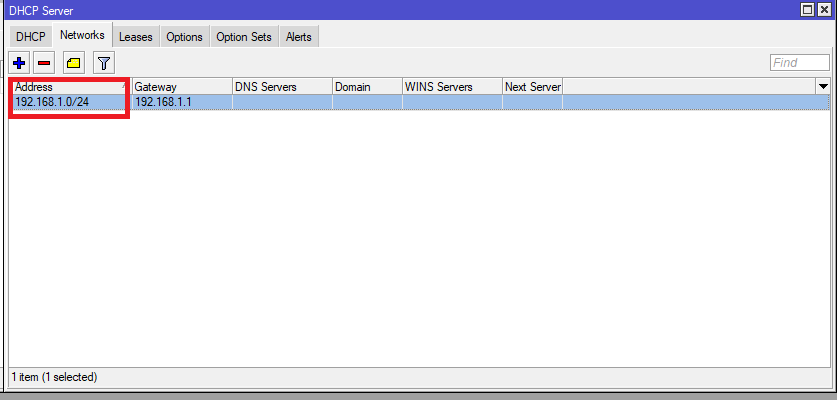The height and width of the screenshot is (400, 837).
Task: Switch to the DHCP tab
Action: pyautogui.click(x=31, y=37)
